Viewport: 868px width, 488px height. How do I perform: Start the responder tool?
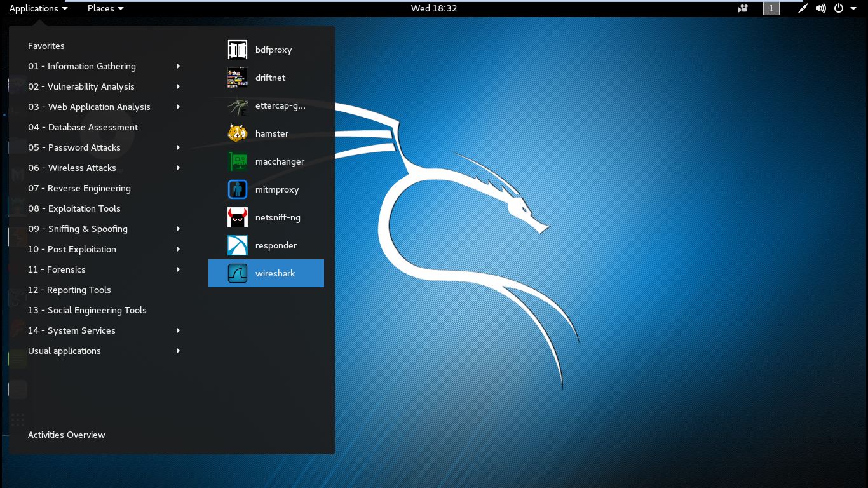click(276, 245)
